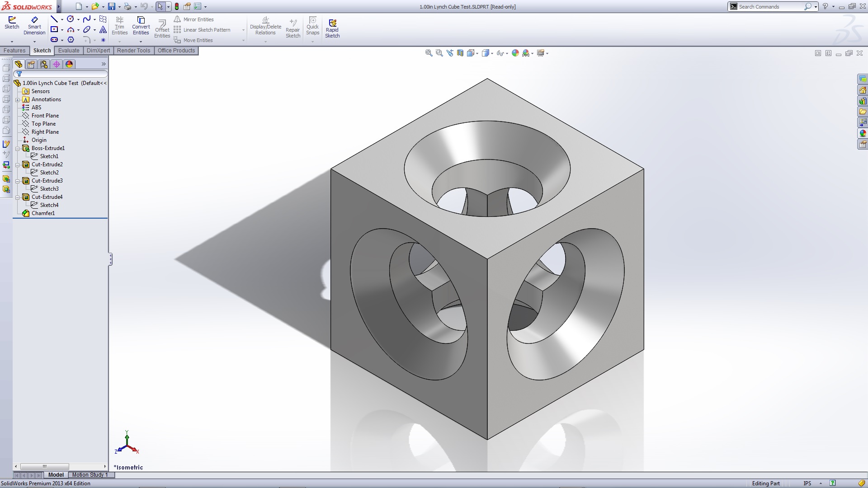This screenshot has width=868, height=488.
Task: Click the Edit Appearance color ball
Action: tap(515, 53)
